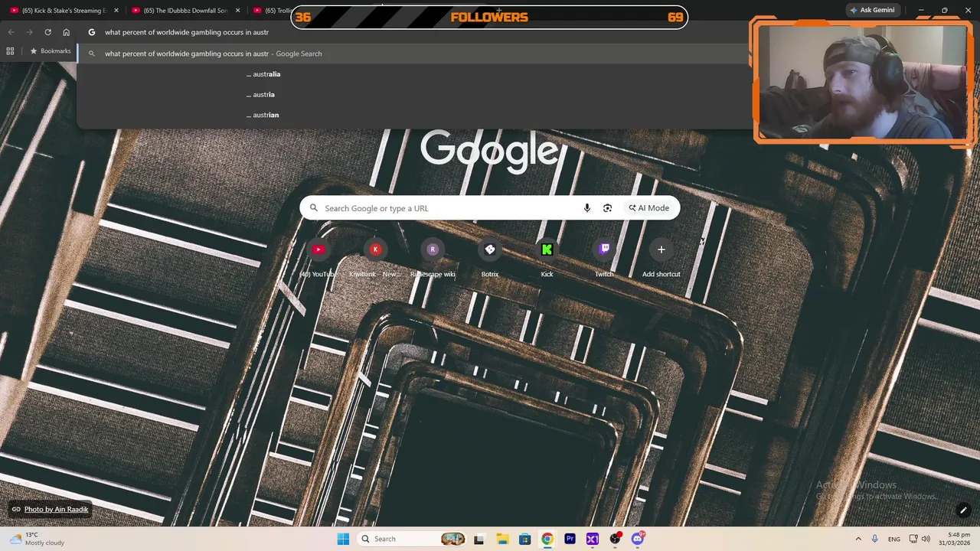980x551 pixels.
Task: Open Microsoft Store from taskbar
Action: (524, 539)
